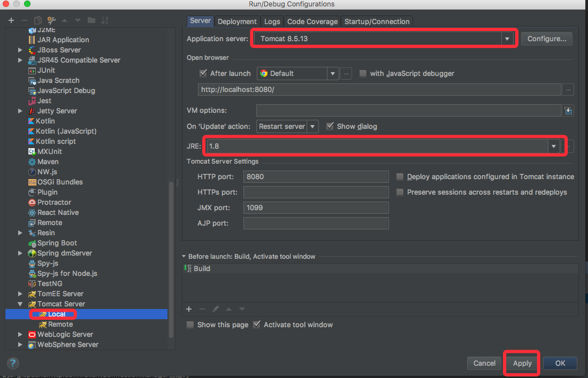Expand the JBoss Server node
The height and width of the screenshot is (378, 588).
click(20, 50)
